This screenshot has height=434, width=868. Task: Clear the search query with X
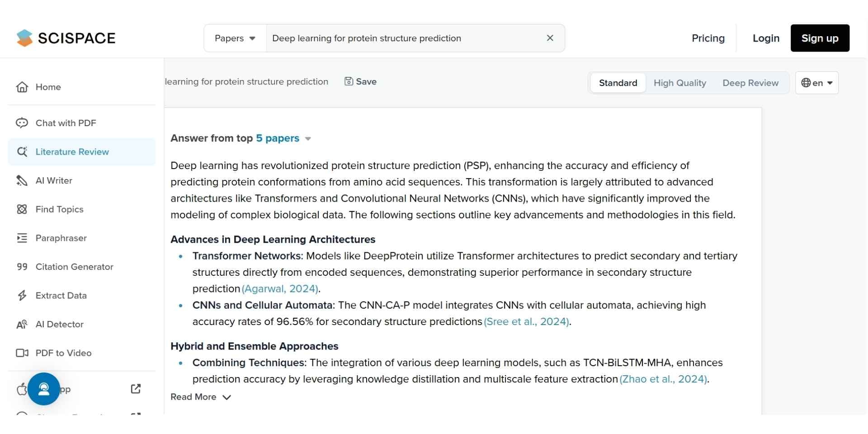pos(550,38)
